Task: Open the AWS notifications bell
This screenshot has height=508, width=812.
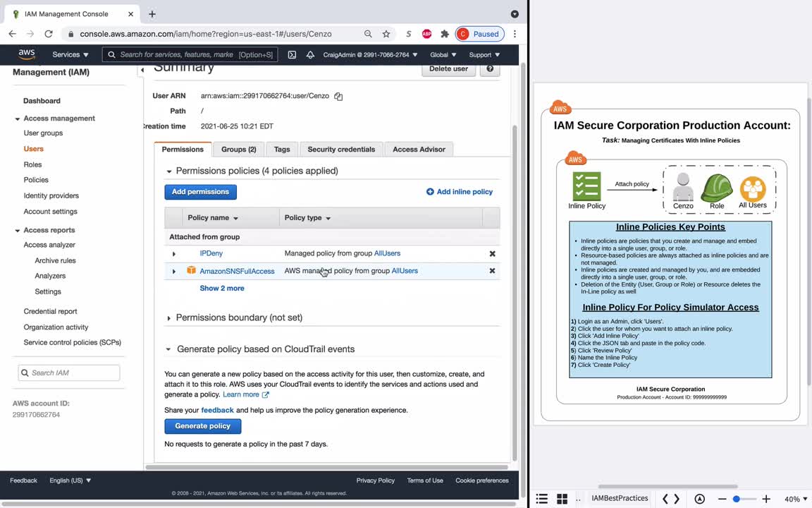Action: tap(310, 54)
